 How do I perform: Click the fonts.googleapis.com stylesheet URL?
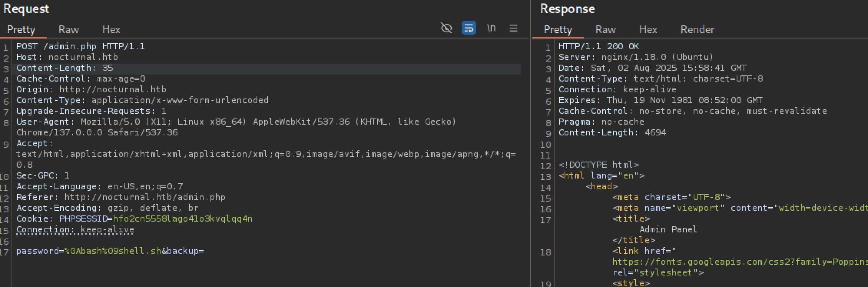point(740,262)
